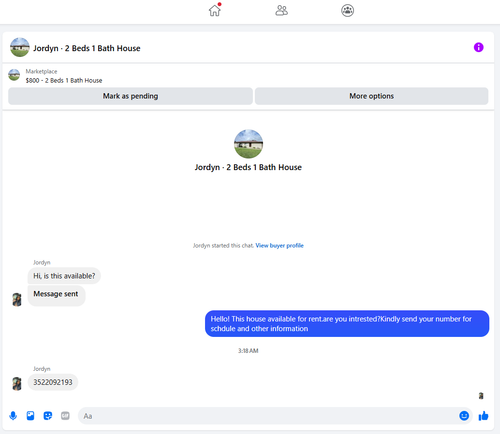Viewport: 500px width, 434px height.
Task: Click the Marketplace listing thumbnail
Action: (x=14, y=75)
